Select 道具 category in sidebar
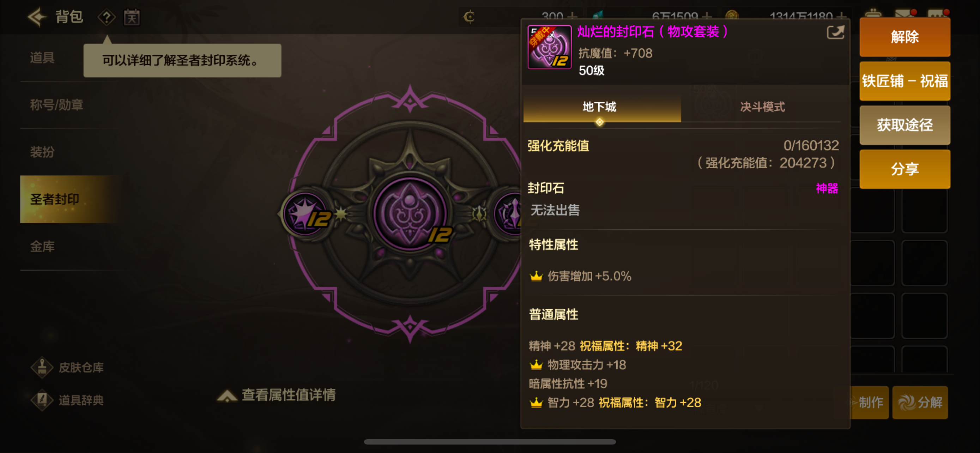 pos(42,58)
